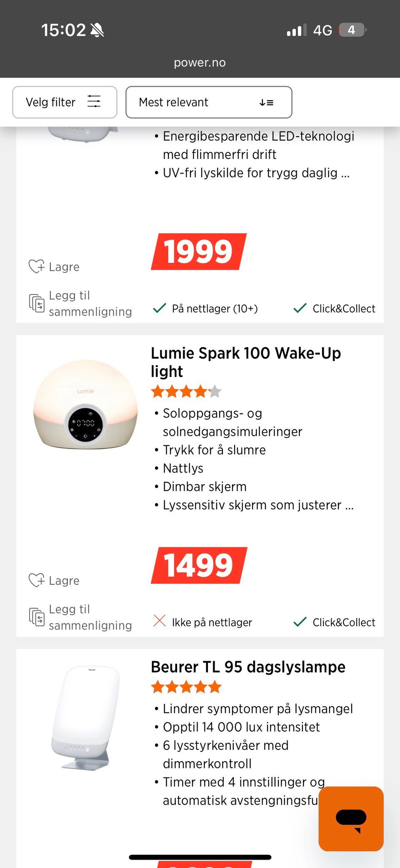The image size is (400, 868).
Task: Tap Beurer TL 95 five-star rating
Action: coord(186,687)
